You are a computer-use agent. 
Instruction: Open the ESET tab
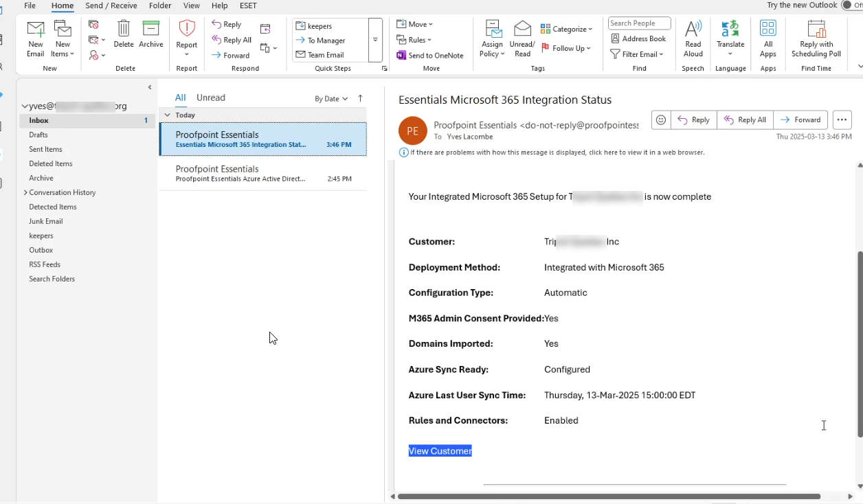click(x=248, y=5)
